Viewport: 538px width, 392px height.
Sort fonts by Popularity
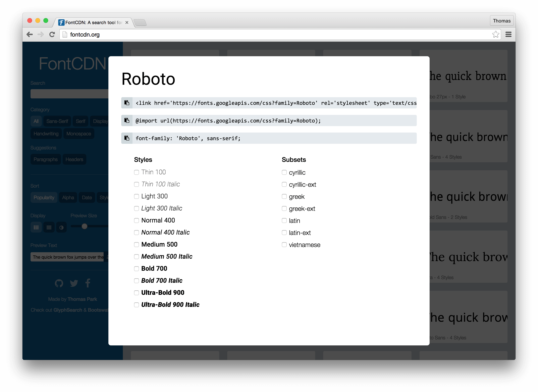(44, 197)
